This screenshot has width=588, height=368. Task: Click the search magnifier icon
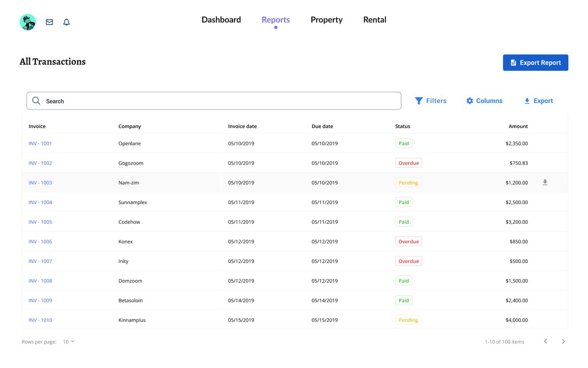[36, 101]
